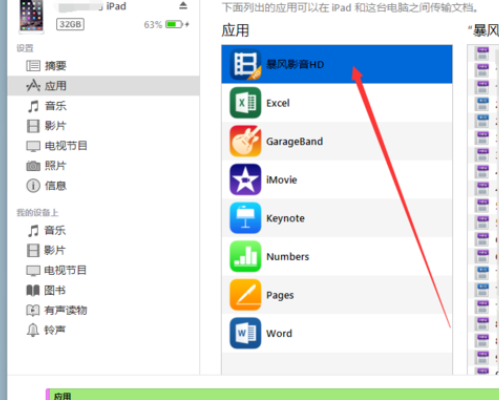499x400 pixels.
Task: Click music note icon under 设置 section
Action: (x=33, y=106)
